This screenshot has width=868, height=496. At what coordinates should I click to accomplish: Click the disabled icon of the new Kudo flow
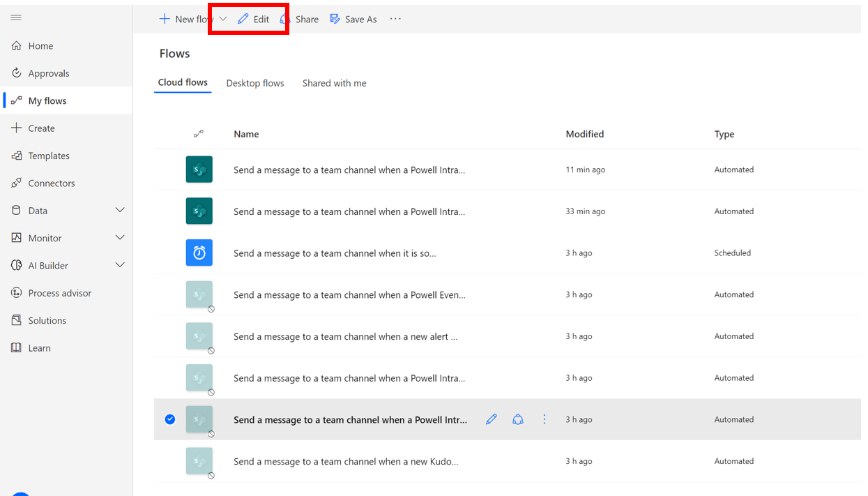click(199, 461)
